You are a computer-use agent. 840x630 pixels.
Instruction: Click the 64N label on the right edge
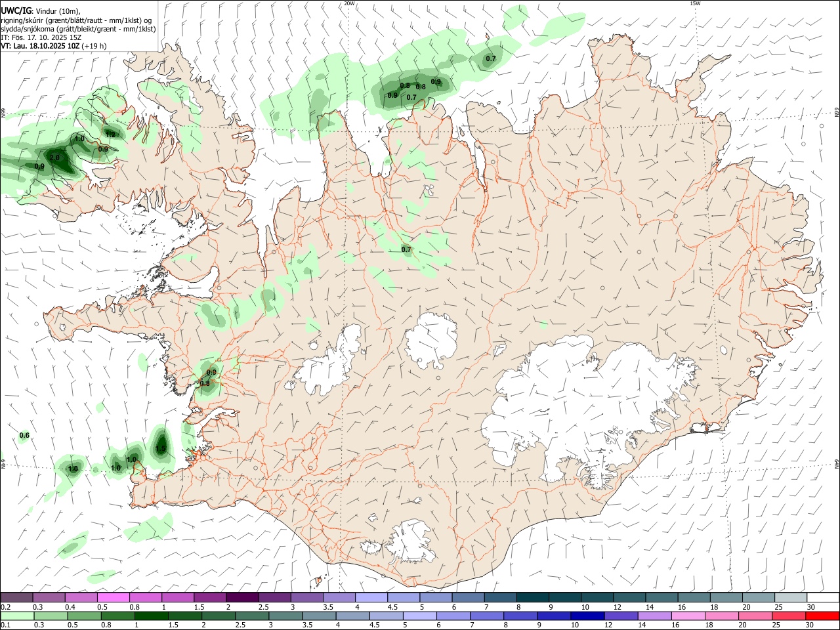[837, 463]
